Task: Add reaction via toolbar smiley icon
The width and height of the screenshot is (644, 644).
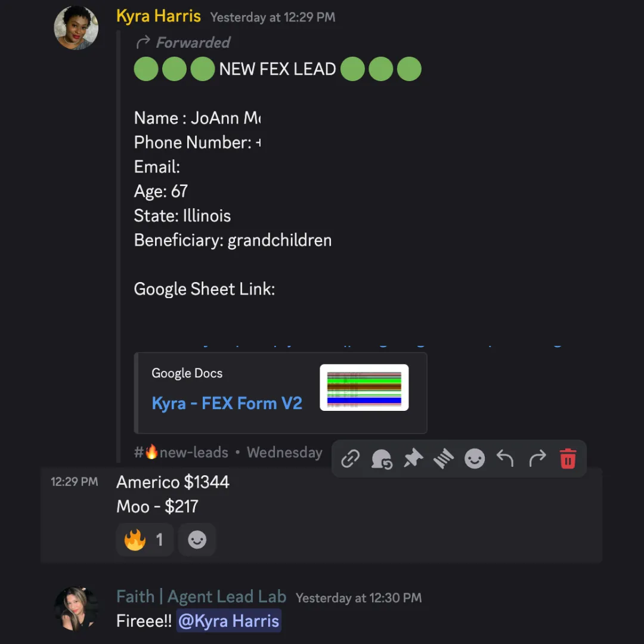Action: point(475,459)
